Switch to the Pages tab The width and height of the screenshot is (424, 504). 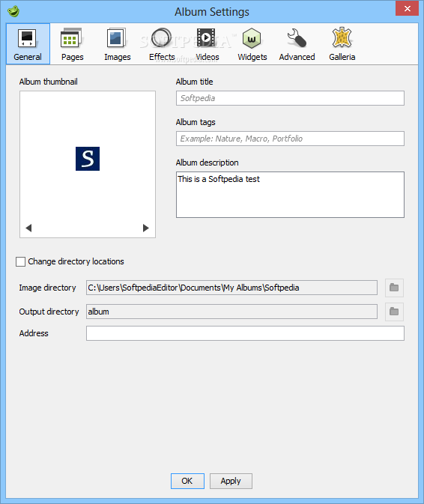[x=73, y=43]
